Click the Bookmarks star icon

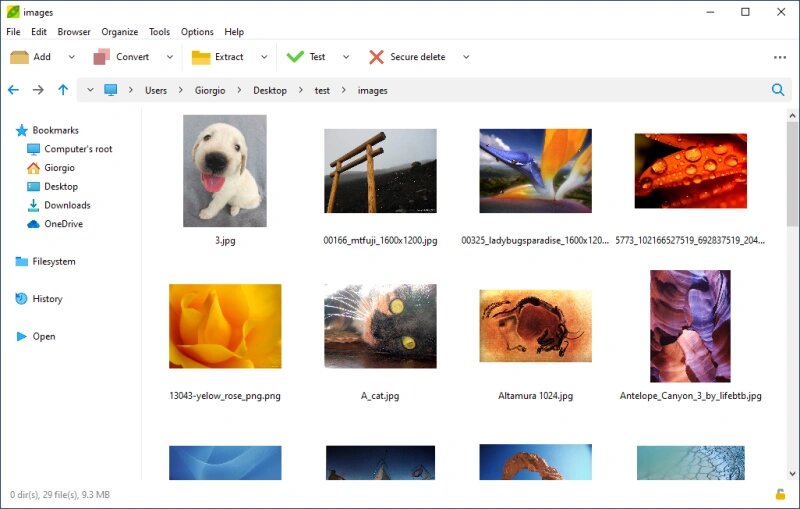pyautogui.click(x=21, y=131)
